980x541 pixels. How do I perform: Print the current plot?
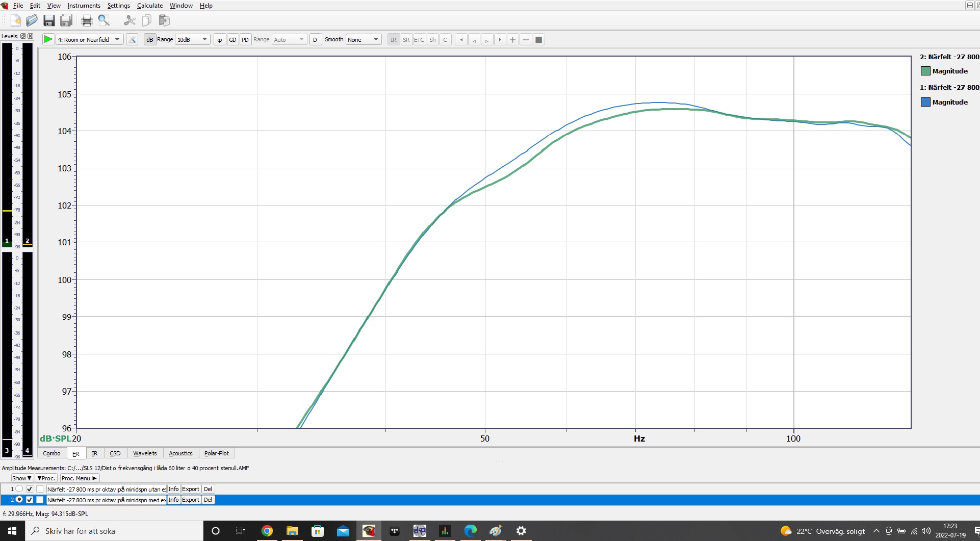(87, 20)
